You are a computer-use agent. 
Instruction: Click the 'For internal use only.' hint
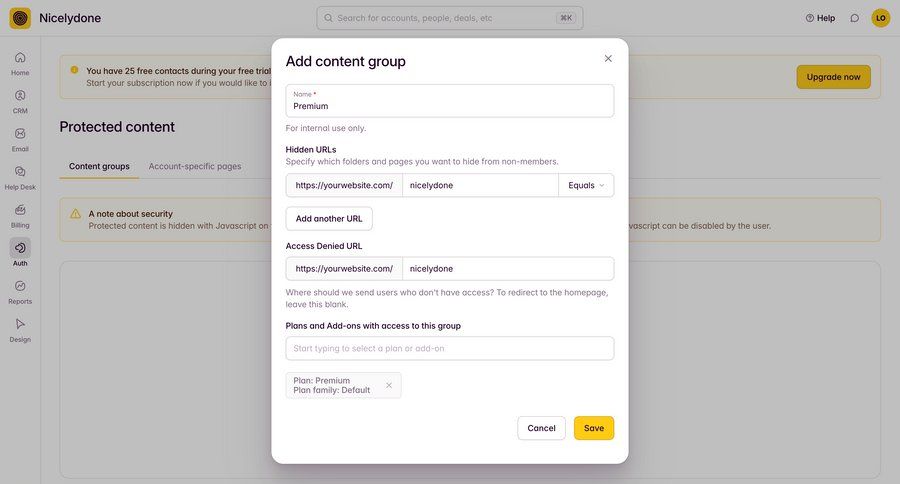[325, 129]
